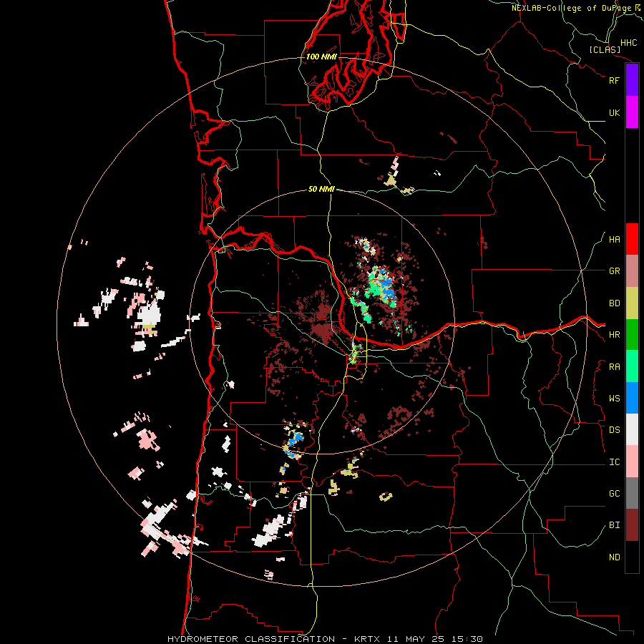Click the HYDROMETEOR CLASSIFICATION title text
644x644 pixels.
pyautogui.click(x=251, y=639)
